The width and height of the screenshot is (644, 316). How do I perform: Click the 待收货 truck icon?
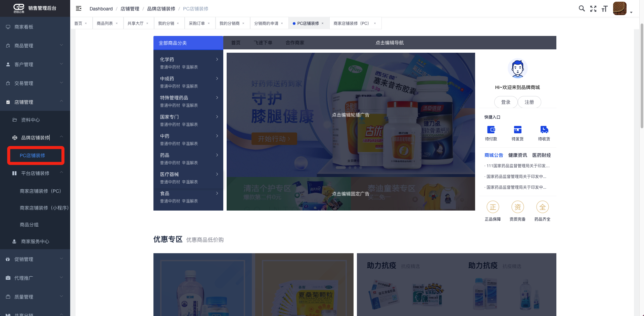(x=544, y=130)
